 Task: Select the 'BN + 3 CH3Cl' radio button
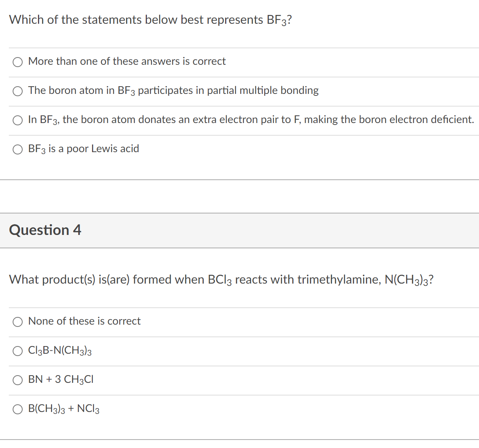pyautogui.click(x=18, y=380)
